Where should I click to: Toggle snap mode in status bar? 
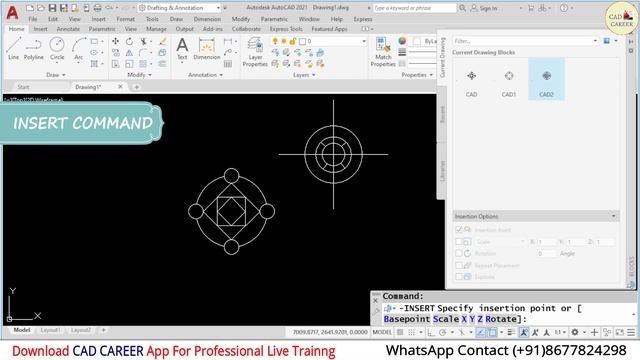point(411,332)
